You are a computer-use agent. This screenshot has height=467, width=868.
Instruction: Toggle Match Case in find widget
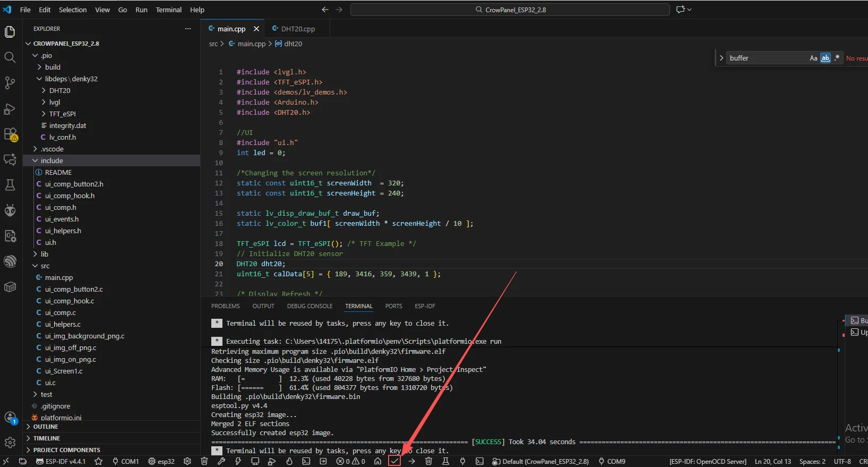click(x=813, y=58)
